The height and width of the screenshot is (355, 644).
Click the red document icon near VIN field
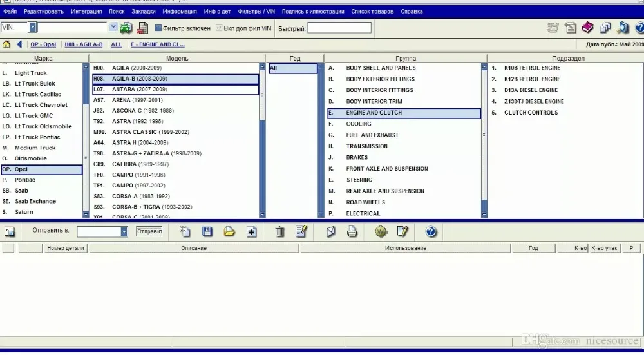(142, 28)
